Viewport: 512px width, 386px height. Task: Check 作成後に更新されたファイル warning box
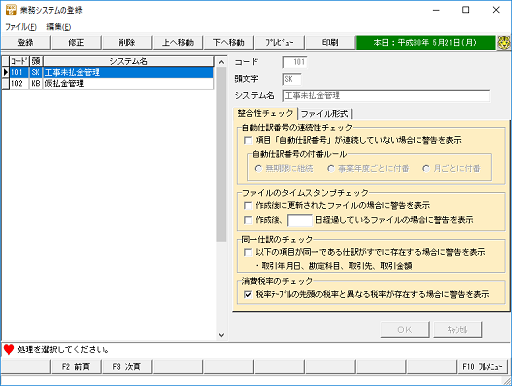pyautogui.click(x=248, y=206)
